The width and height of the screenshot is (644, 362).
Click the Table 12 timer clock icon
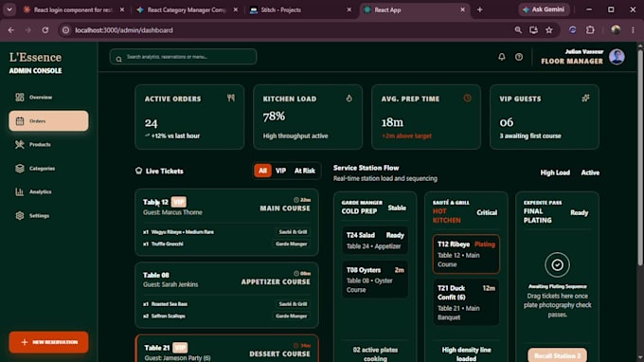(296, 200)
